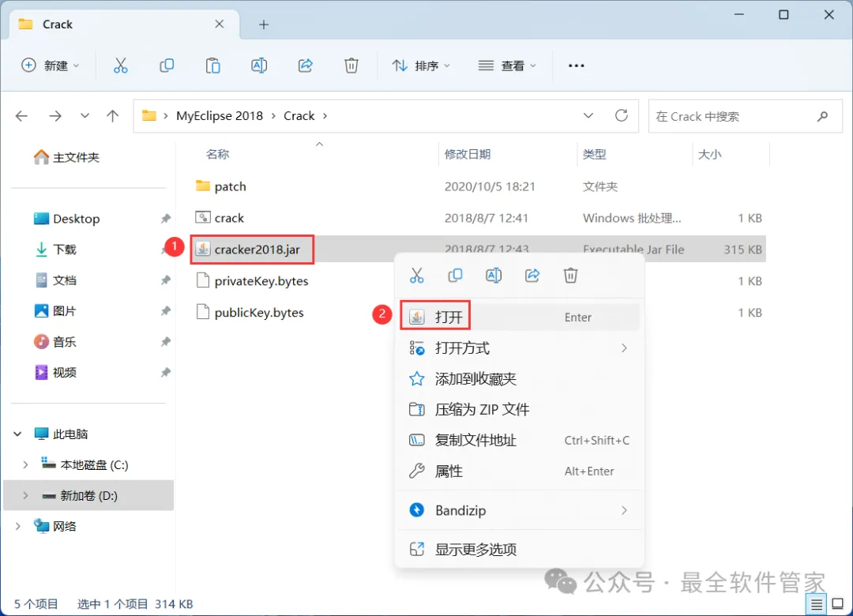Sort by the 名称 column header
Screen dimensions: 853x616
[218, 155]
